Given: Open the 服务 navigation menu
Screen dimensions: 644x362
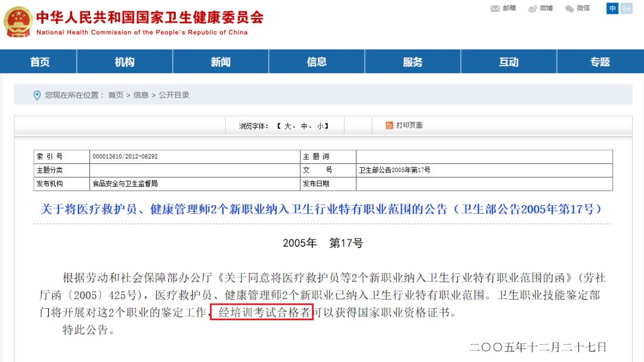Looking at the screenshot, I should point(413,61).
